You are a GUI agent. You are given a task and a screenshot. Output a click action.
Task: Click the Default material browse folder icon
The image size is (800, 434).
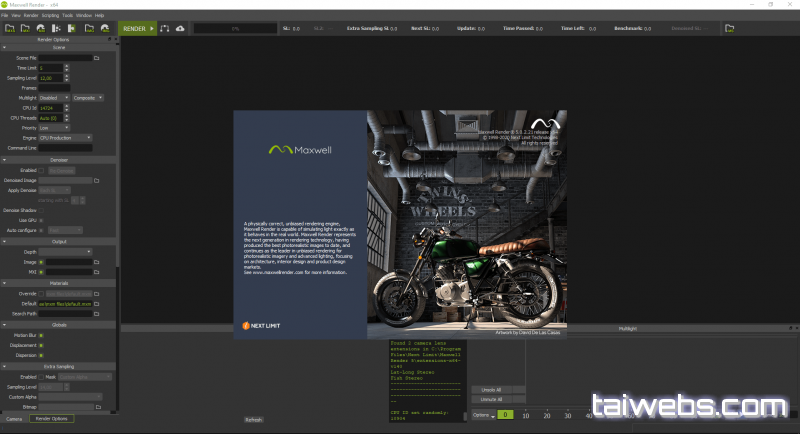point(97,302)
